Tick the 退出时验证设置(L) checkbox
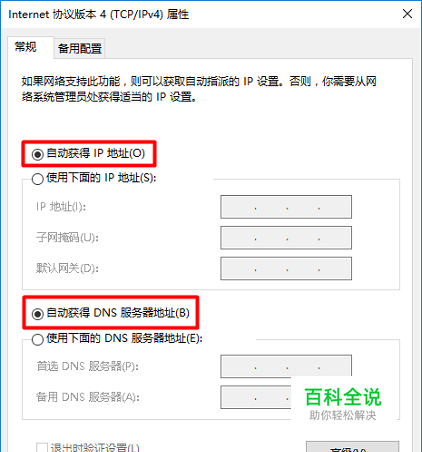The width and height of the screenshot is (422, 452). 42,447
